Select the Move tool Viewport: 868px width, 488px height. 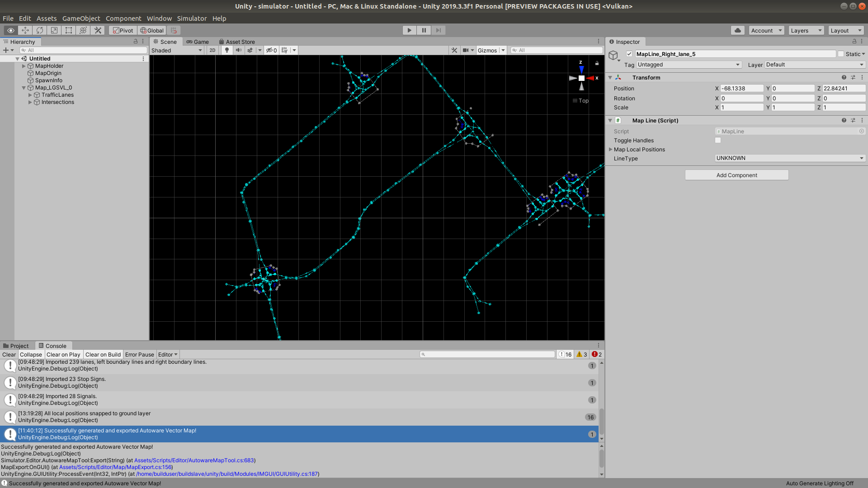coord(25,30)
